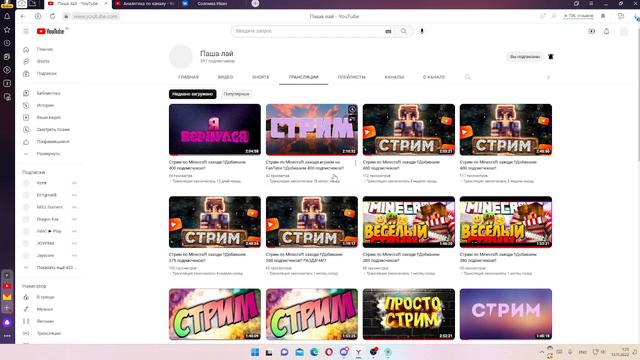Open the first ВЕСЁЛЫЙ Minecraft stream thumbnail
640x360 pixels.
click(409, 222)
